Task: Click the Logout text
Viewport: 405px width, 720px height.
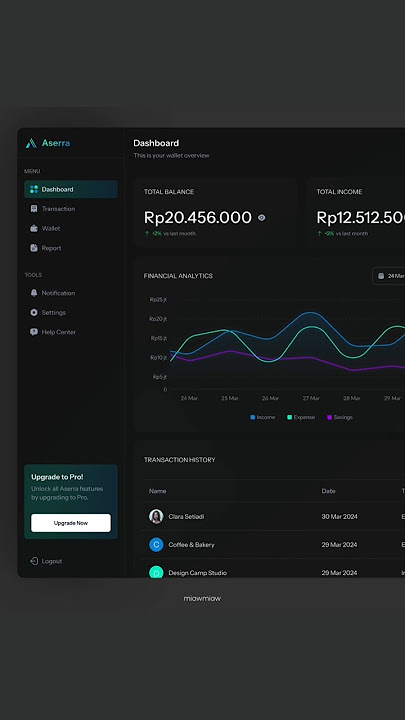Action: (x=52, y=561)
